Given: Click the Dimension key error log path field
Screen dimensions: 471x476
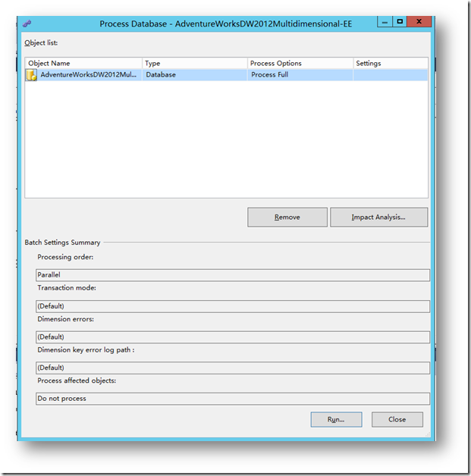Looking at the screenshot, I should pos(233,368).
